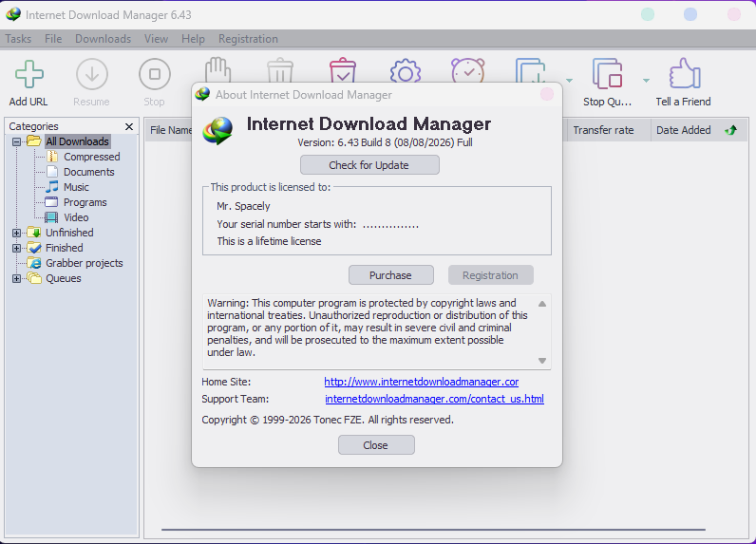This screenshot has height=544, width=756.
Task: Click the warning text scroll down arrow
Action: point(542,361)
